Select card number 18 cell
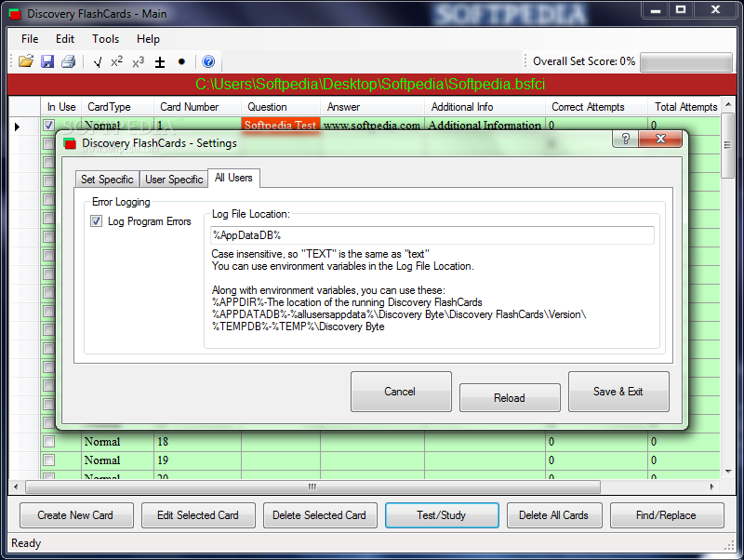The image size is (744, 560). pyautogui.click(x=198, y=442)
